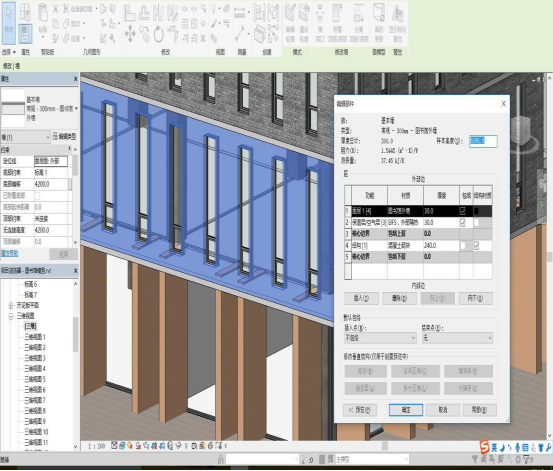Select the Offset tool icon
Image resolution: width=553 pixels, height=471 pixels.
point(144,12)
